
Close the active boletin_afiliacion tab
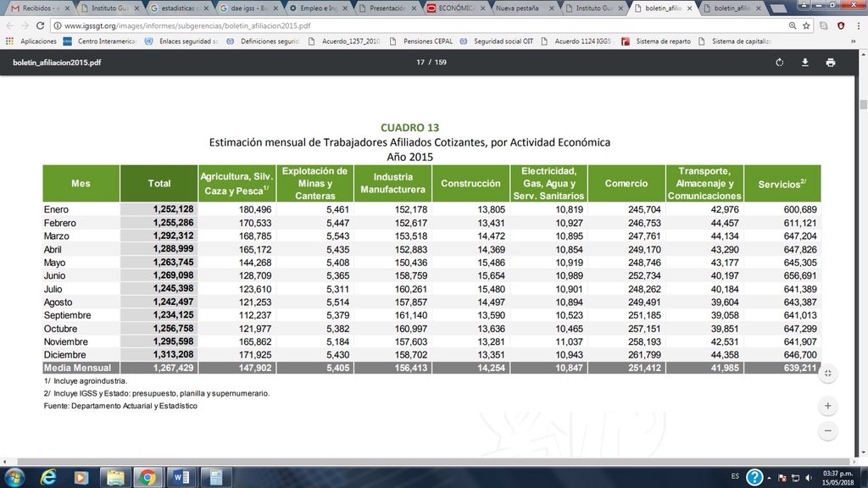689,8
